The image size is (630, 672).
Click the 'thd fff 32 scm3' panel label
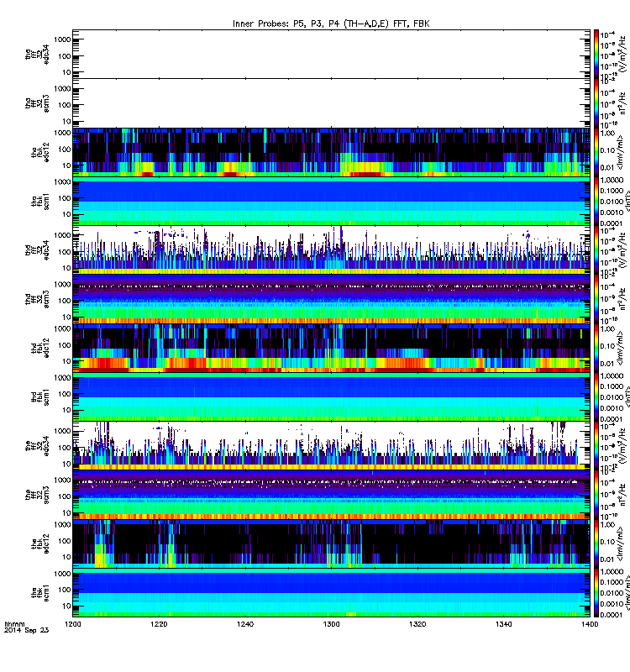(x=38, y=299)
